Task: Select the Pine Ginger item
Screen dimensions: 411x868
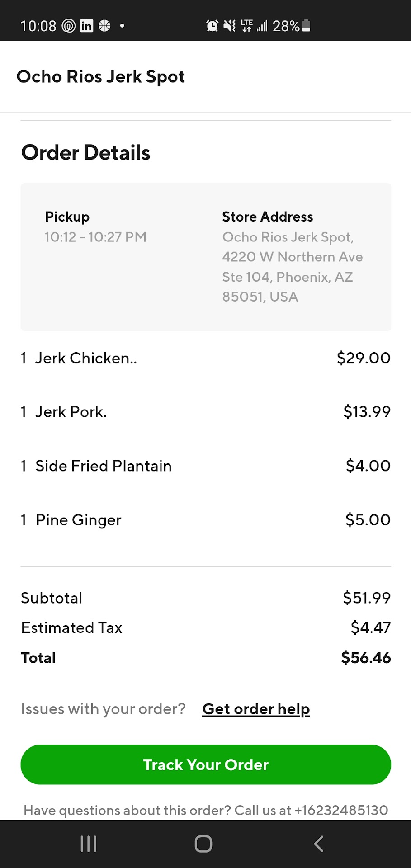Action: coord(78,520)
